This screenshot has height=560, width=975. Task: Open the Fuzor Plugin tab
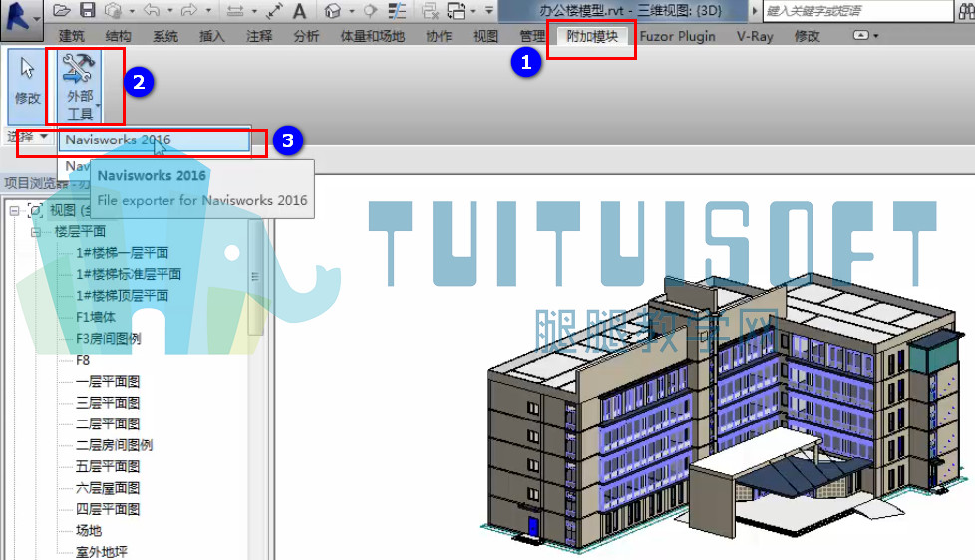coord(677,36)
